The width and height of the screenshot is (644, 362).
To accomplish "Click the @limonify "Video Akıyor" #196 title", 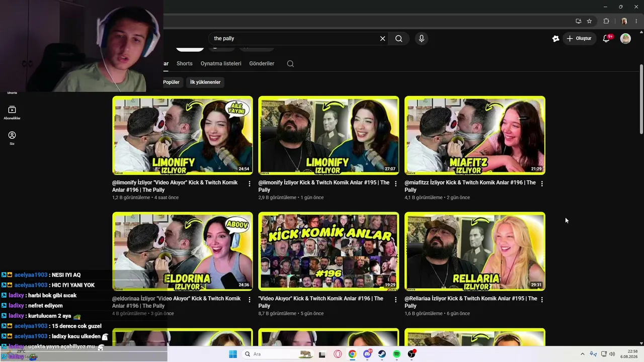I will pyautogui.click(x=175, y=186).
